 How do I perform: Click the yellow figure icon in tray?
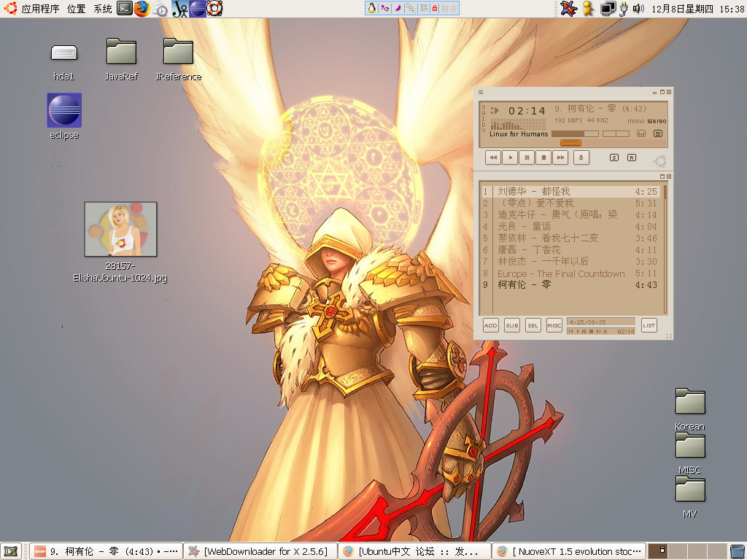tap(589, 9)
